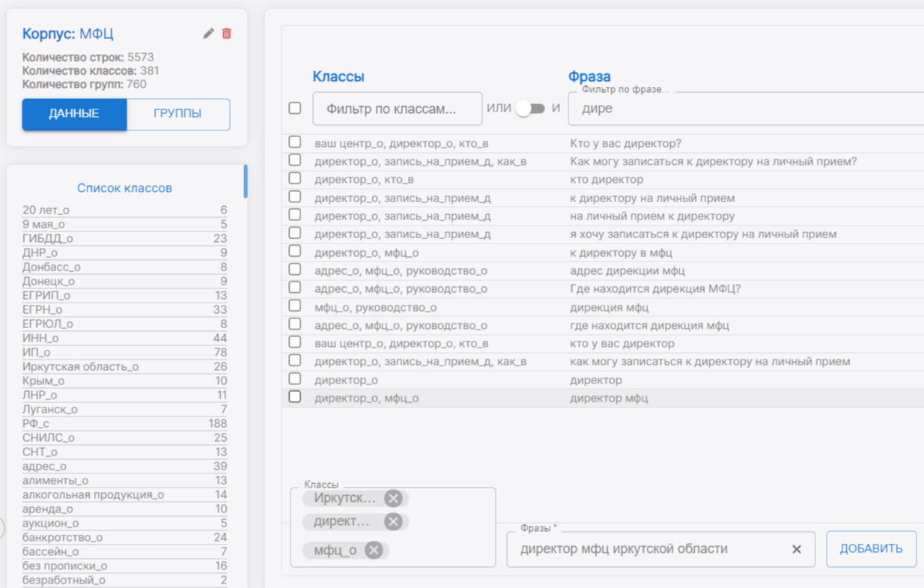Remove the мфц_о class chip
Viewport: 924px width, 588px height.
click(374, 551)
